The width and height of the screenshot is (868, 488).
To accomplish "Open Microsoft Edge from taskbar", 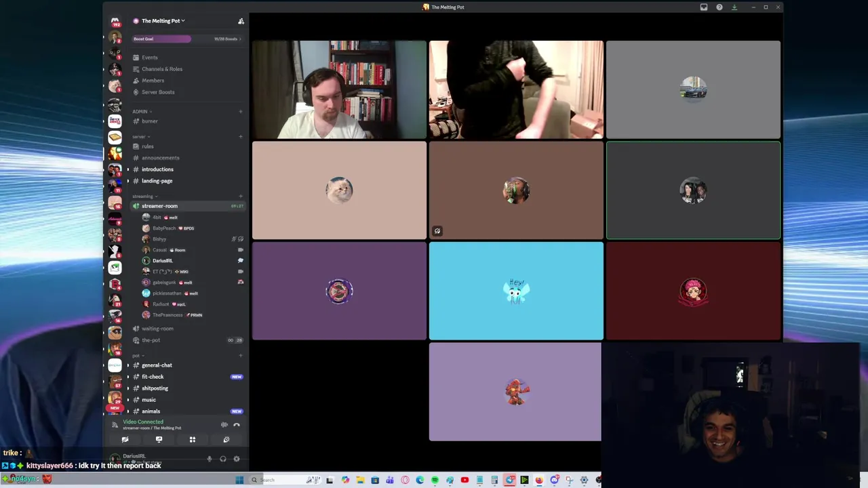I will coord(420,480).
